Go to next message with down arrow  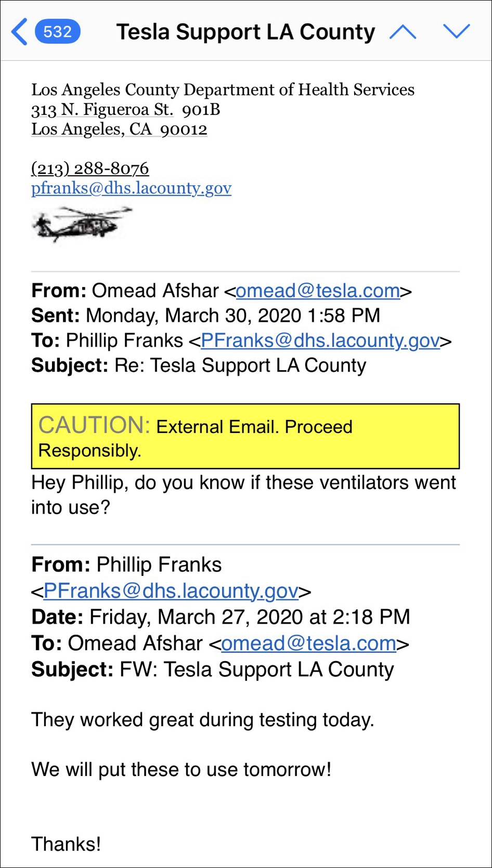point(457,32)
